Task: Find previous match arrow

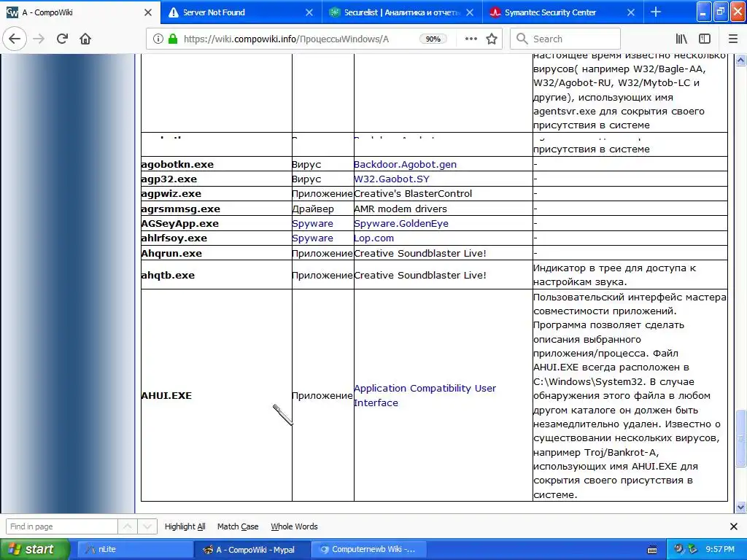Action: click(127, 526)
